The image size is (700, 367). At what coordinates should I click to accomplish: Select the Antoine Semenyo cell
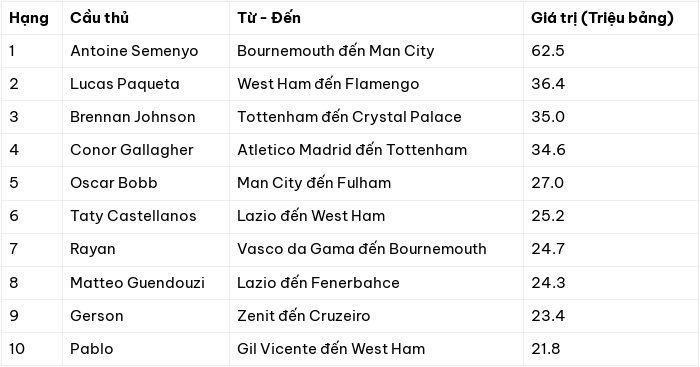coord(146,51)
